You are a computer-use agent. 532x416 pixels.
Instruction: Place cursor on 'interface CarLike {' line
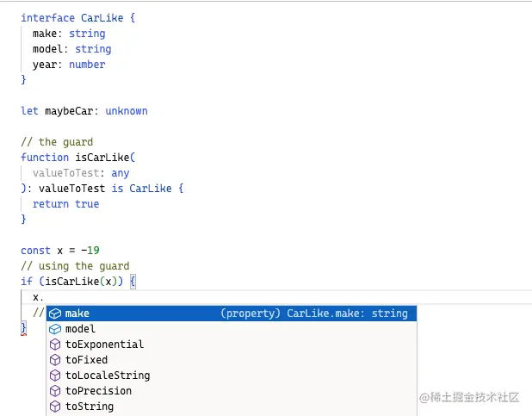(x=78, y=18)
